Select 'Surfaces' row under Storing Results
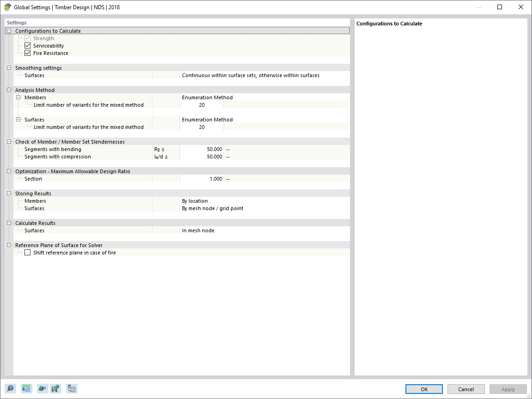 34,208
